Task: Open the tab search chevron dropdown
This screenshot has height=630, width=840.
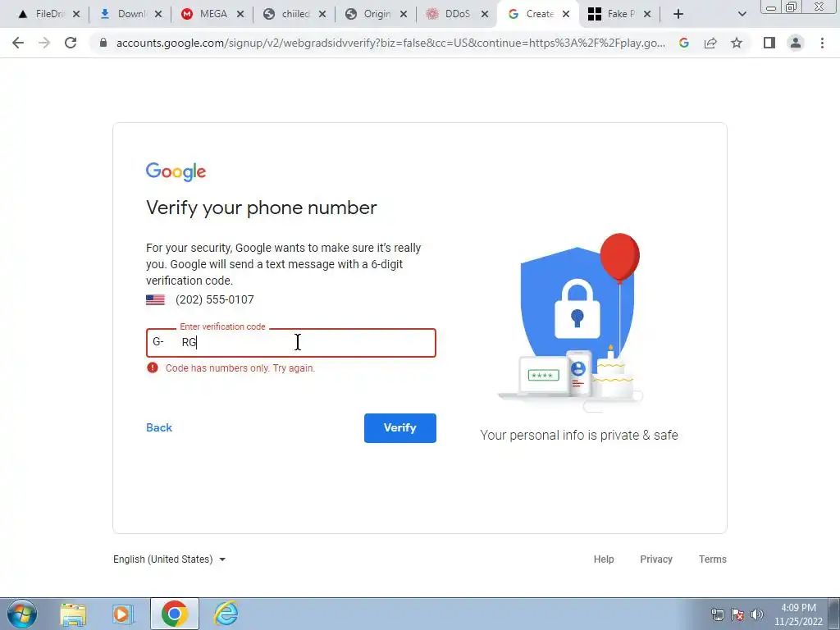Action: click(x=742, y=14)
